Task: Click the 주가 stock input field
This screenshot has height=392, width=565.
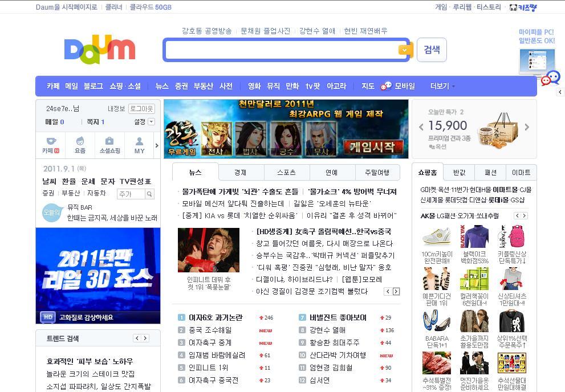Action: click(131, 194)
